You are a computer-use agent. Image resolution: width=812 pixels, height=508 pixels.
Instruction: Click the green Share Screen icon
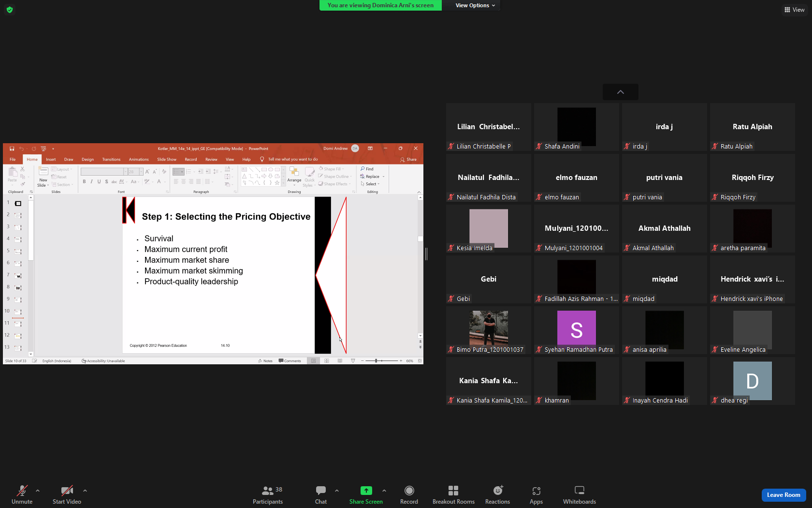pyautogui.click(x=366, y=491)
